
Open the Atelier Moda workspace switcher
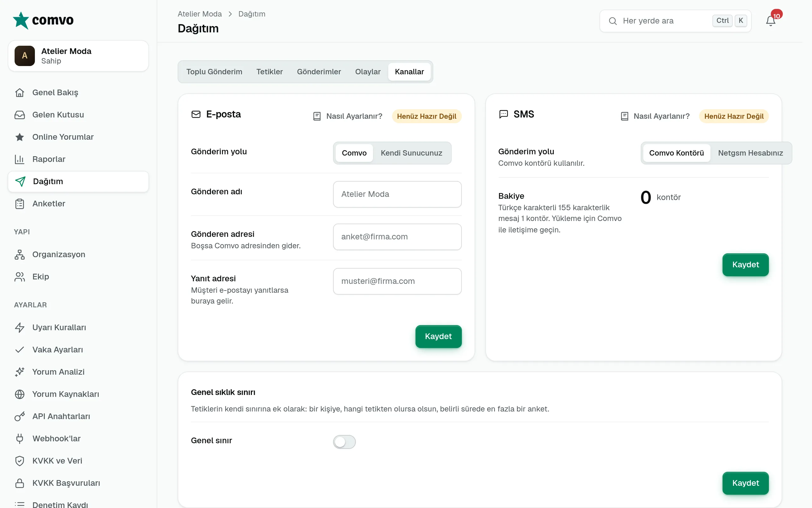point(78,56)
